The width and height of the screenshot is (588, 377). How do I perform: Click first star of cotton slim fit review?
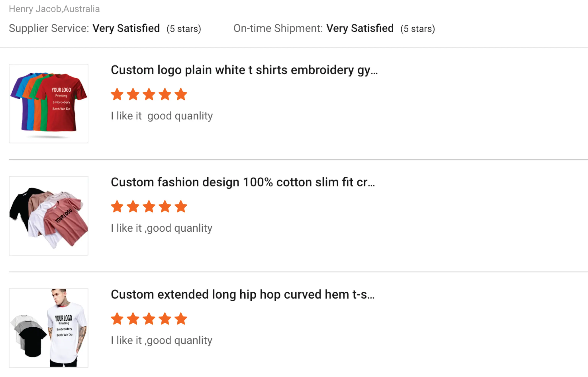click(117, 207)
